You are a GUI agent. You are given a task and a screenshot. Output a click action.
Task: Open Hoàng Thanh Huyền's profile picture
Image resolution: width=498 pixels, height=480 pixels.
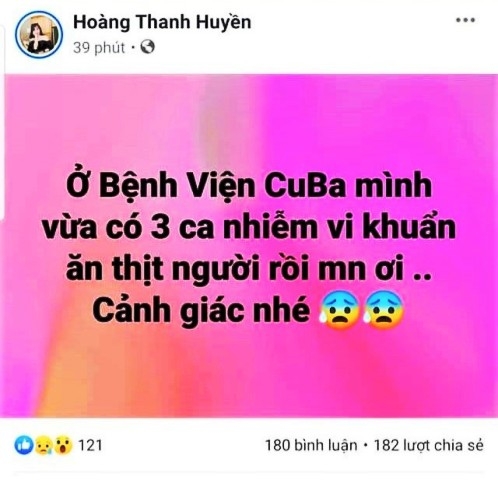pyautogui.click(x=39, y=35)
